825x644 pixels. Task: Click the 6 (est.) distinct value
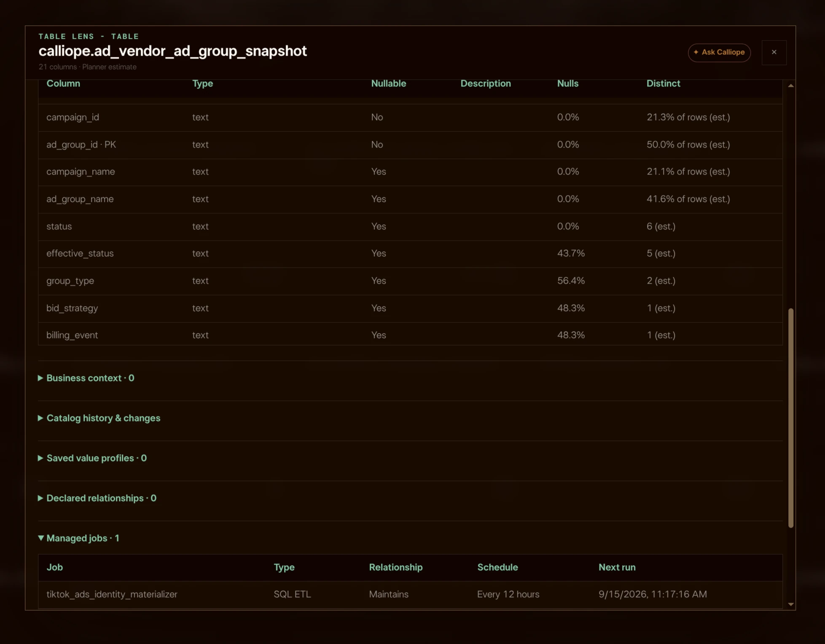(x=661, y=226)
